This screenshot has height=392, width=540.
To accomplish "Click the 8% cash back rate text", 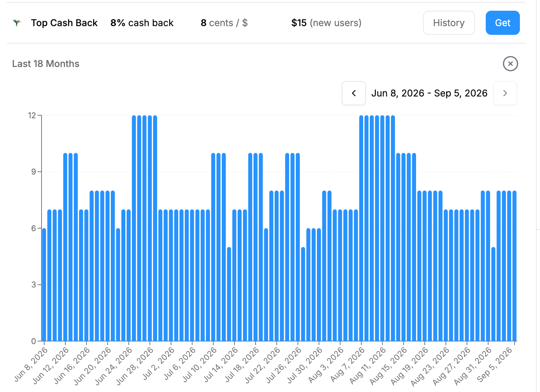I will (x=142, y=23).
